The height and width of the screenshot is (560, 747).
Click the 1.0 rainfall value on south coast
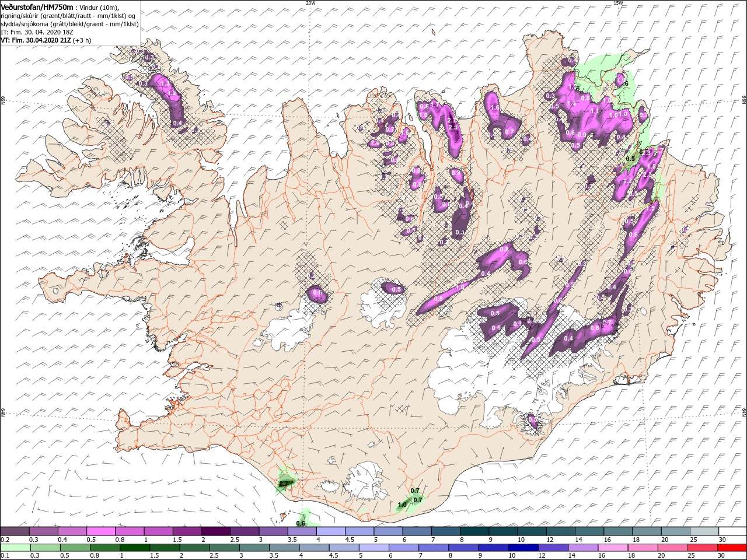pos(402,505)
